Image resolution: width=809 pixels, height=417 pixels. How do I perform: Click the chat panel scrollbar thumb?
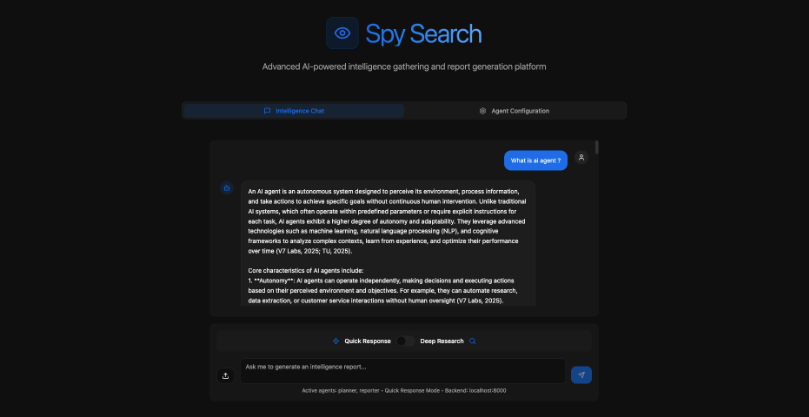point(597,147)
